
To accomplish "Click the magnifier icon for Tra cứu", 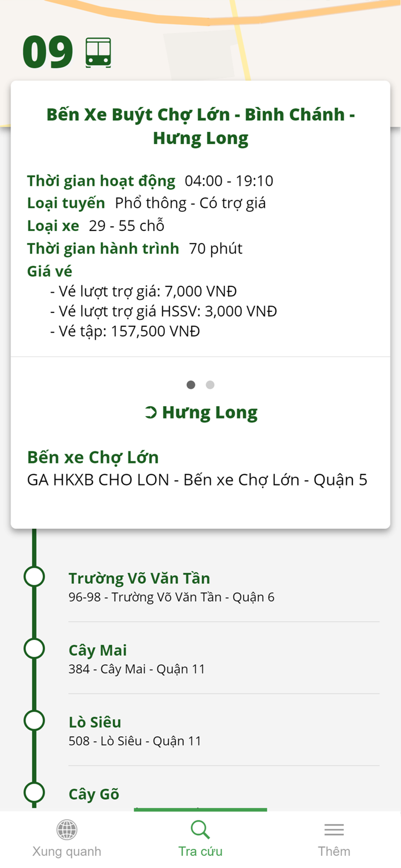I will pos(200,829).
